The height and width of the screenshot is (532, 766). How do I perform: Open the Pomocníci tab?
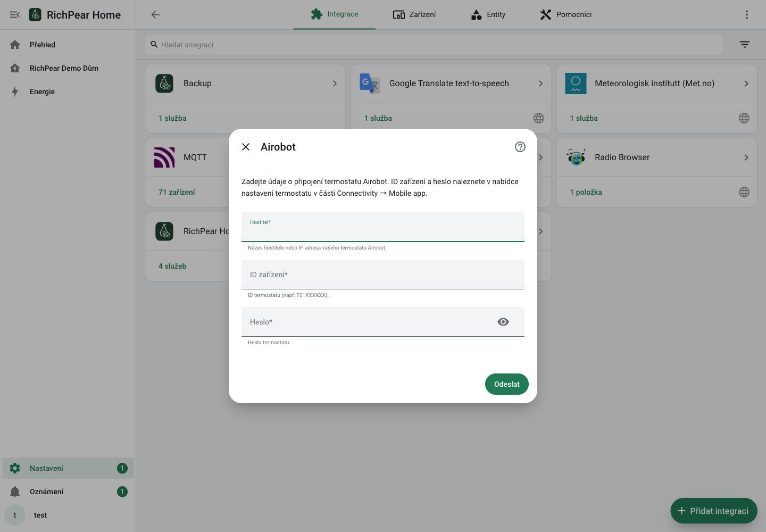click(566, 15)
